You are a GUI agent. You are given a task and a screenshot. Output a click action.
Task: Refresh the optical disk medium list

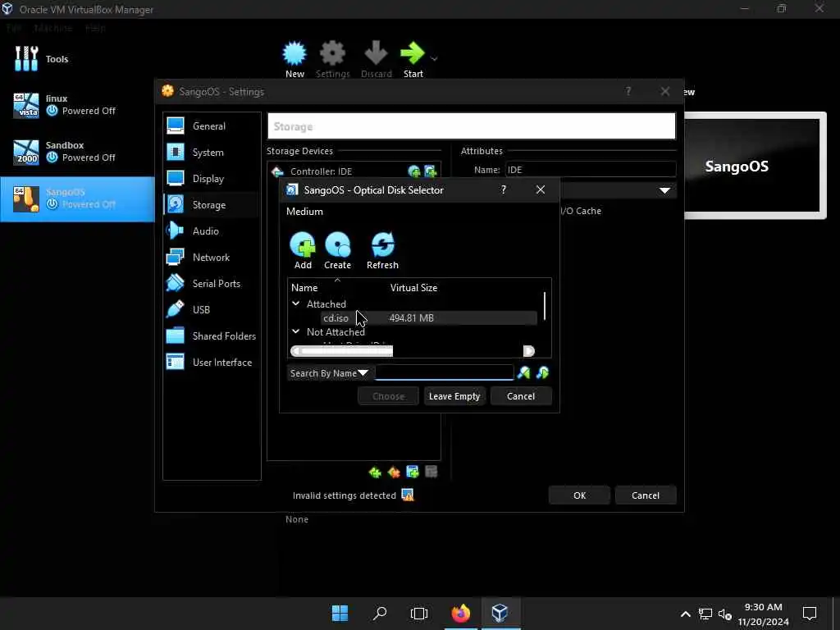[x=382, y=244]
